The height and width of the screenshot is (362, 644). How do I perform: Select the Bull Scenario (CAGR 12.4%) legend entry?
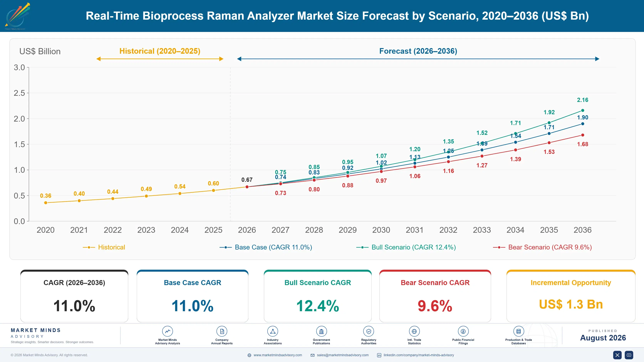pos(406,247)
